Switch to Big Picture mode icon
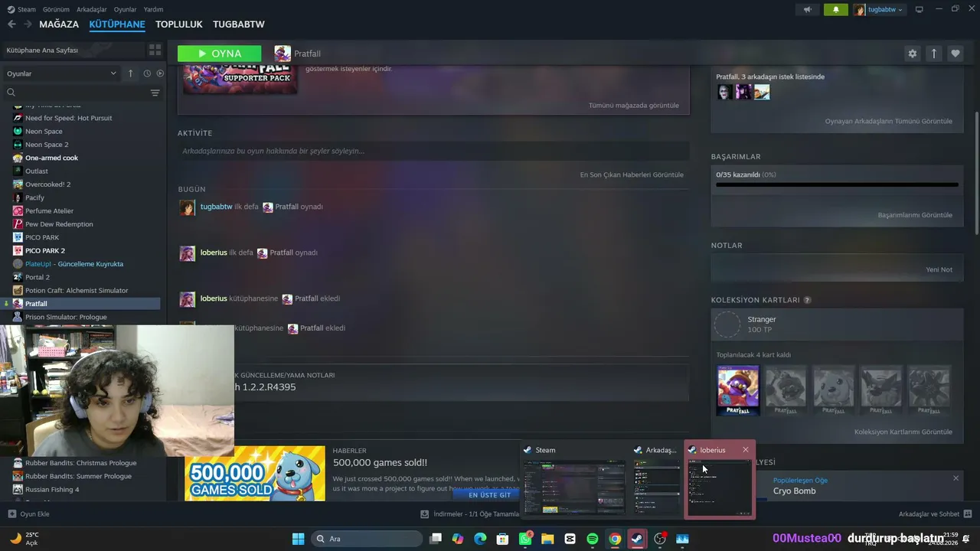980x551 pixels. [920, 9]
